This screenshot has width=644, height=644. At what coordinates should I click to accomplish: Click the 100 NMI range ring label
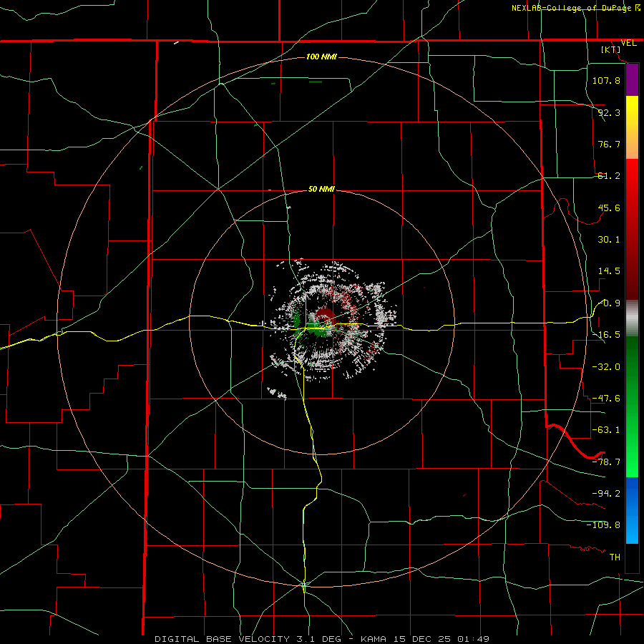321,57
